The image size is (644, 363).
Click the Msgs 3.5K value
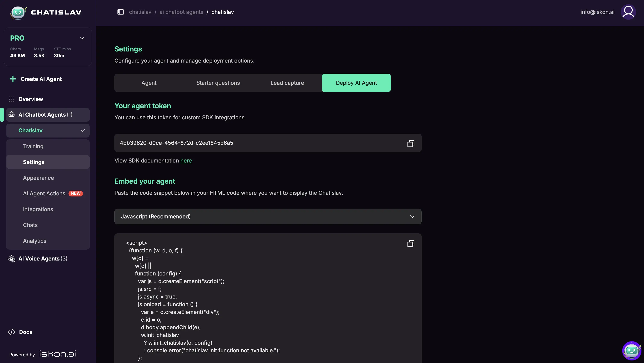tap(39, 56)
